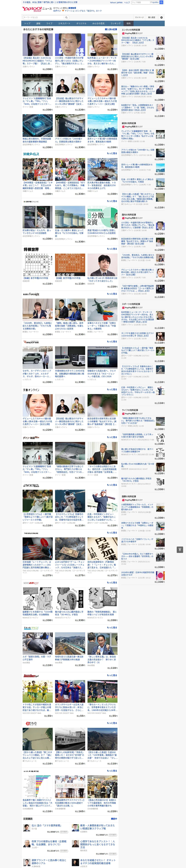The height and width of the screenshot is (868, 186).
Task: Click the 新潮社 Foresight logo
Action: [x=31, y=294]
